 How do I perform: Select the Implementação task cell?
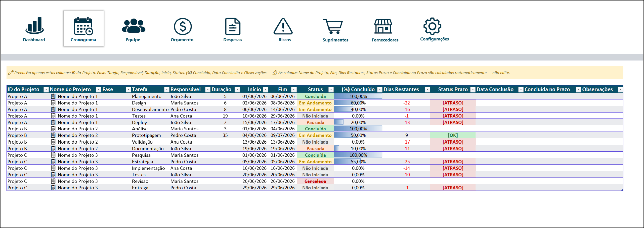[x=150, y=168]
